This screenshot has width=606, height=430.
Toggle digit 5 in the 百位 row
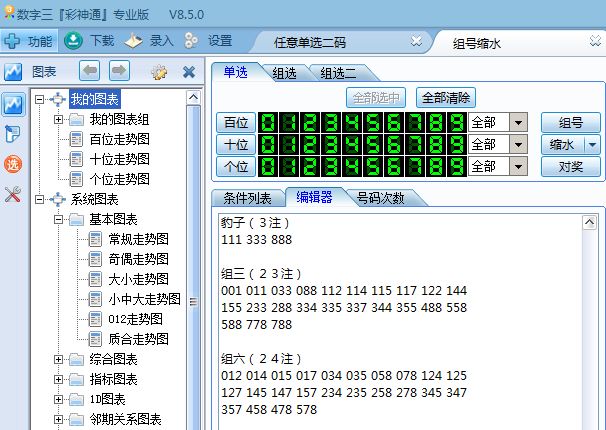pyautogui.click(x=371, y=122)
